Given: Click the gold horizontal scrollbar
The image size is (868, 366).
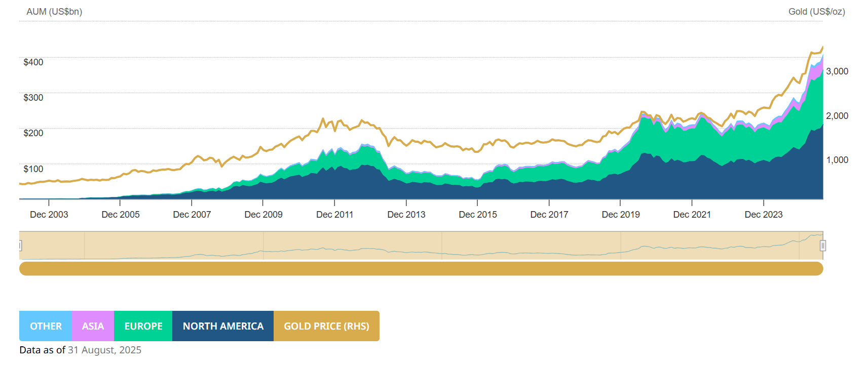Looking at the screenshot, I should tap(421, 268).
